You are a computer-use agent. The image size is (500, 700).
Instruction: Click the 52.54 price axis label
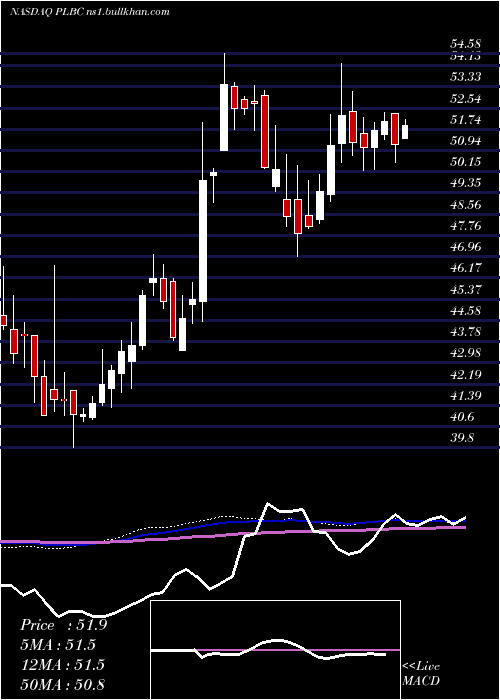(466, 98)
